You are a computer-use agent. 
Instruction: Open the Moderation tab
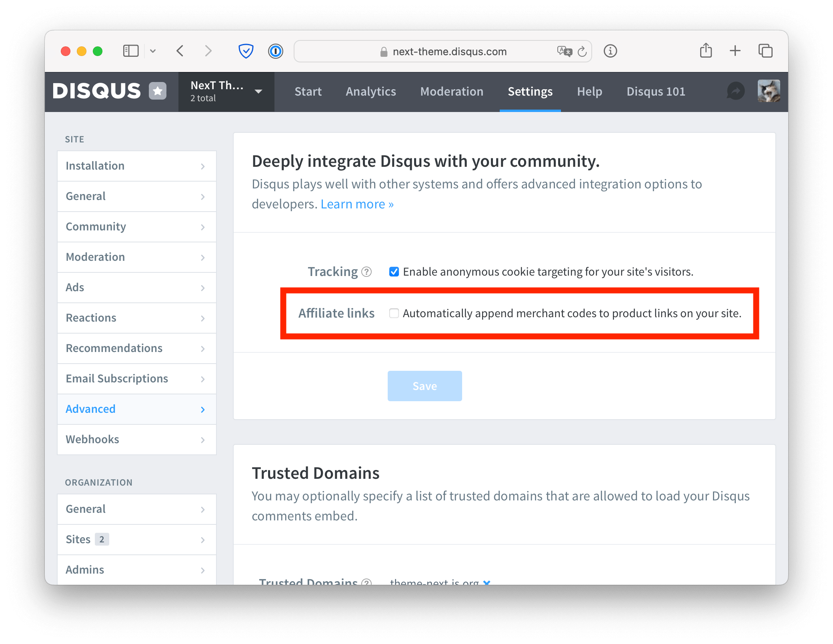(452, 92)
